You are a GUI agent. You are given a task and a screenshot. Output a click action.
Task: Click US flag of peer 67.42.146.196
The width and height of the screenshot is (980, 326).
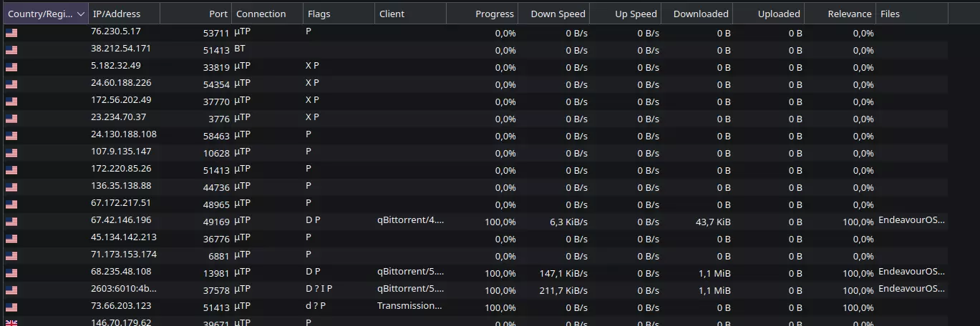click(11, 222)
